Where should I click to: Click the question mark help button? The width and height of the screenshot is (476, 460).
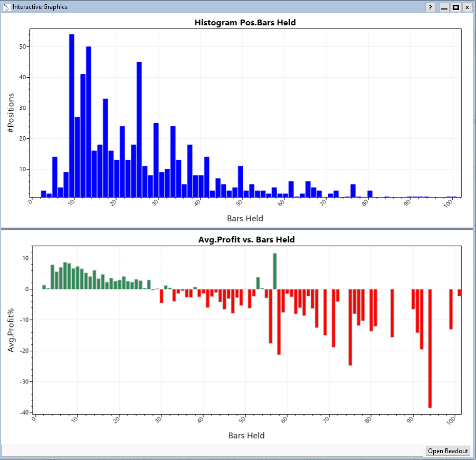click(x=431, y=7)
